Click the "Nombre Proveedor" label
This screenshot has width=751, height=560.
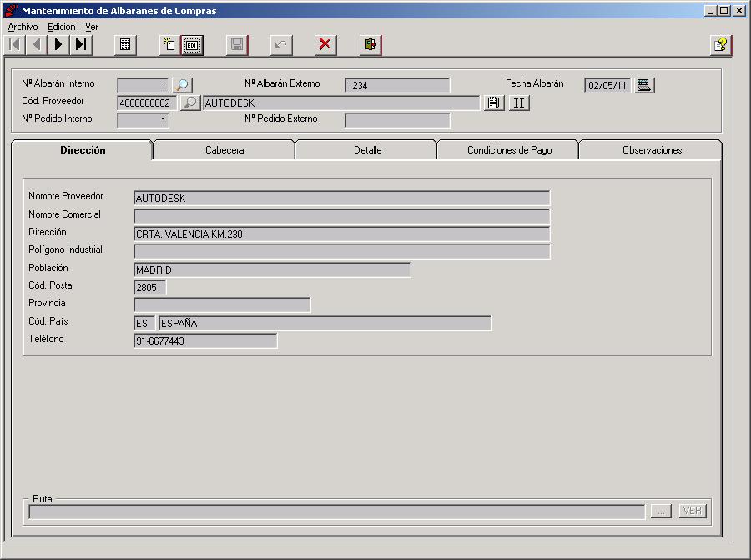tap(66, 196)
